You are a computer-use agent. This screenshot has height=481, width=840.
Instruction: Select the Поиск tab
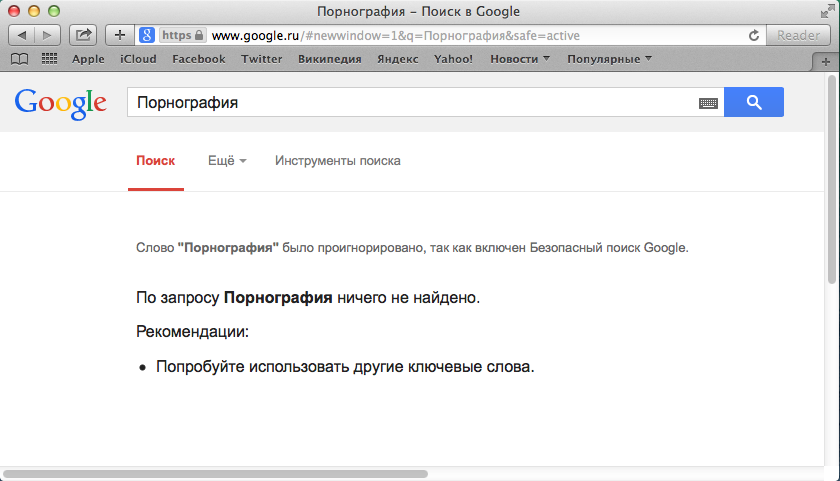(155, 161)
